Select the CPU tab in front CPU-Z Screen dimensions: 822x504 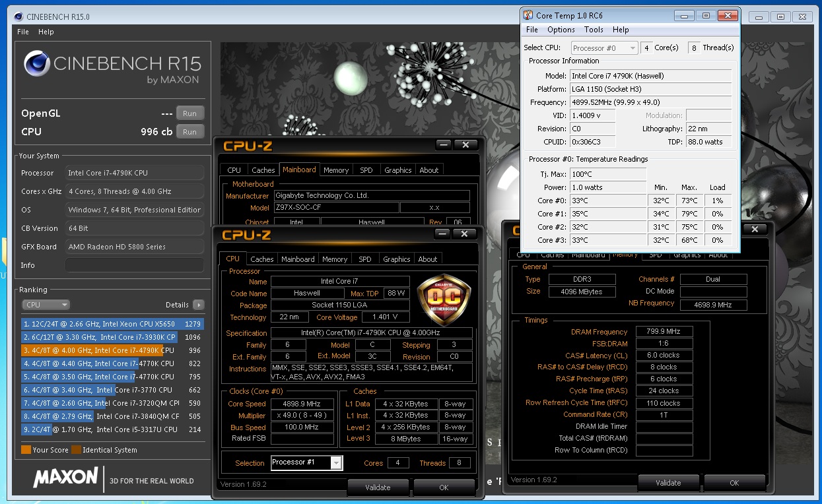coord(233,259)
